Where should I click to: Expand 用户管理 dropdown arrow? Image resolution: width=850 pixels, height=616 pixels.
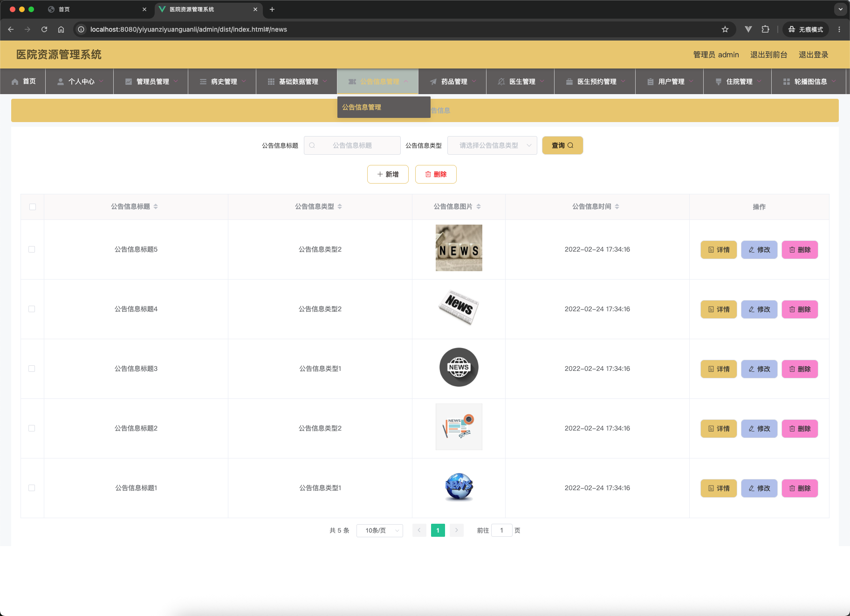(x=691, y=81)
